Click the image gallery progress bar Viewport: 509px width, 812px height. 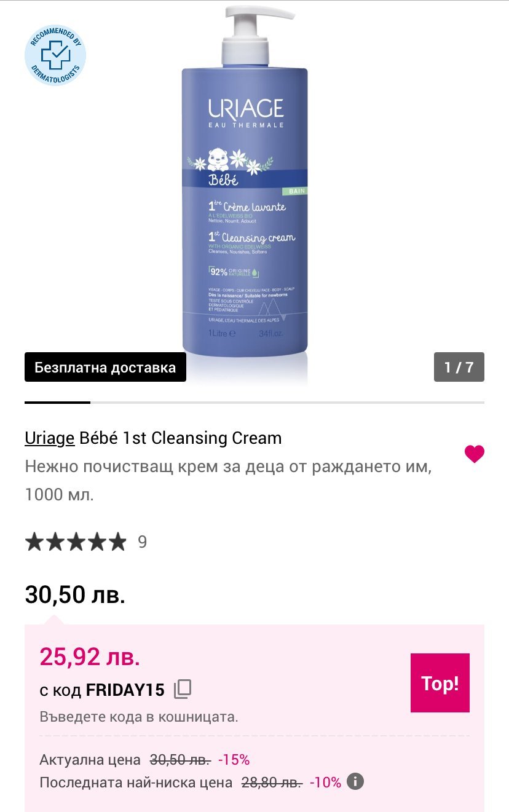254,403
